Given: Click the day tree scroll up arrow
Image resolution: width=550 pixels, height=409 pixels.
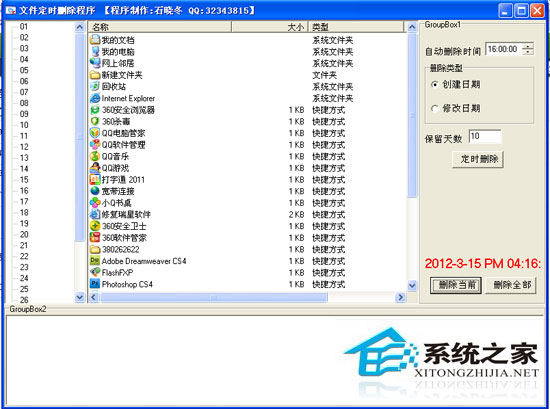Looking at the screenshot, I should pos(80,27).
